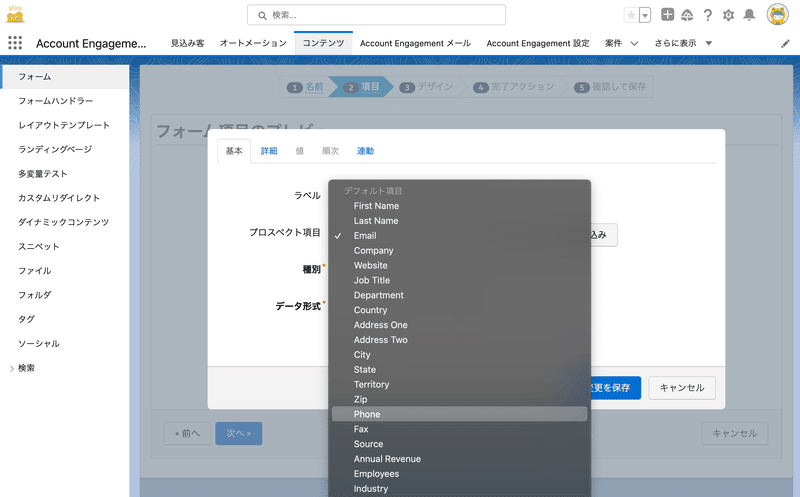Choose Email from the dropdown list

tap(459, 235)
